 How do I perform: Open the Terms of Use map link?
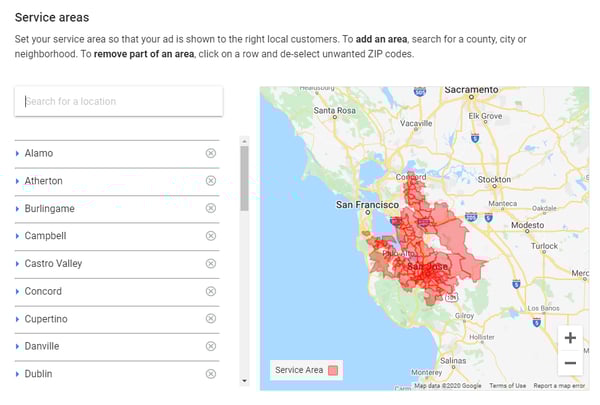507,385
